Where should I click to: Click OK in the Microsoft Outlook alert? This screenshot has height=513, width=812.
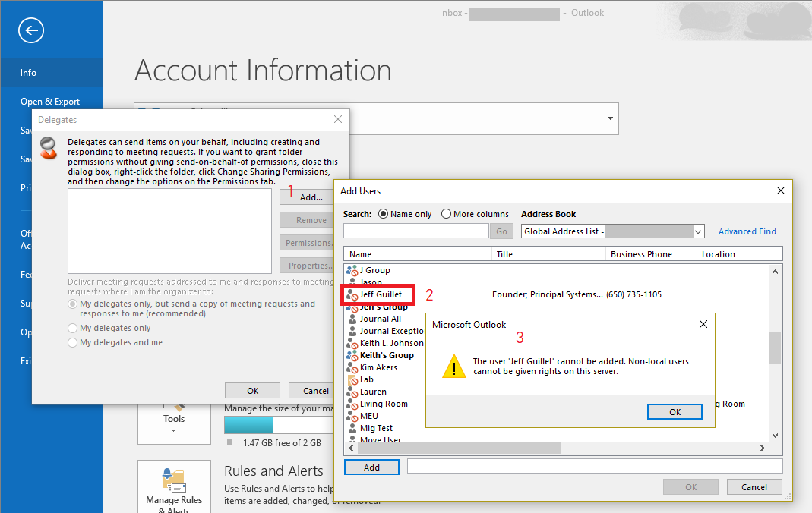[x=675, y=412]
